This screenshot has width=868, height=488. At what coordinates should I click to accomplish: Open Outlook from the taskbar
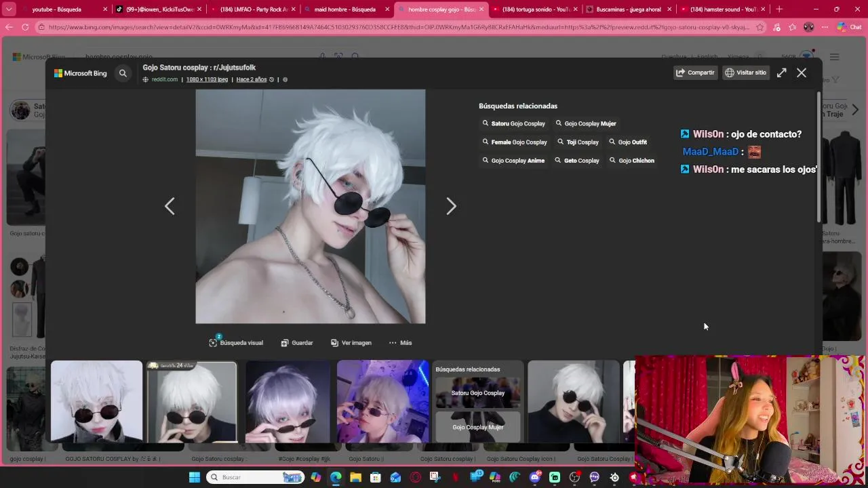[x=395, y=477]
